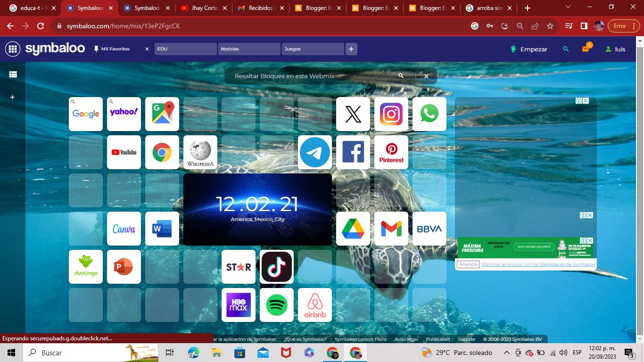Viewport: 644px width, 362px height.
Task: Open the Star+ tile
Action: [x=239, y=267]
